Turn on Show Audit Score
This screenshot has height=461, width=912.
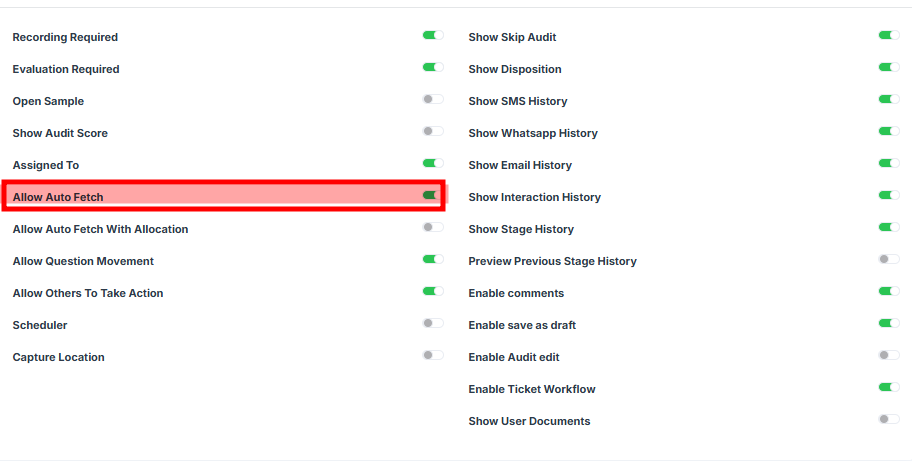(432, 131)
